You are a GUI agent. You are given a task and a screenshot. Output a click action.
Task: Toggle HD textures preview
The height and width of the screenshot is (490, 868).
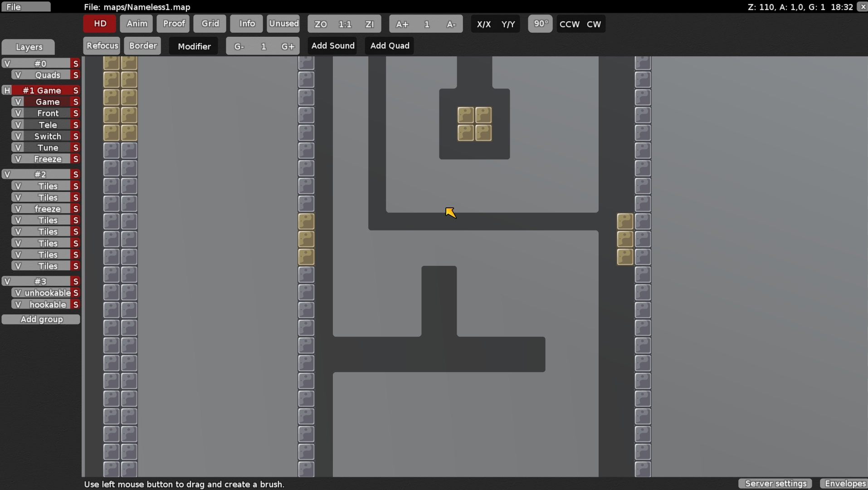coord(99,24)
